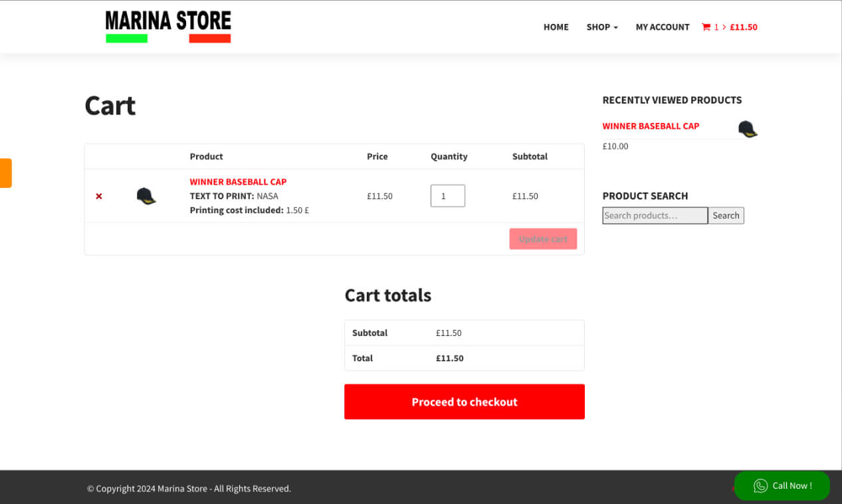842x504 pixels.
Task: Click the phone icon on Call Now button
Action: pyautogui.click(x=760, y=486)
